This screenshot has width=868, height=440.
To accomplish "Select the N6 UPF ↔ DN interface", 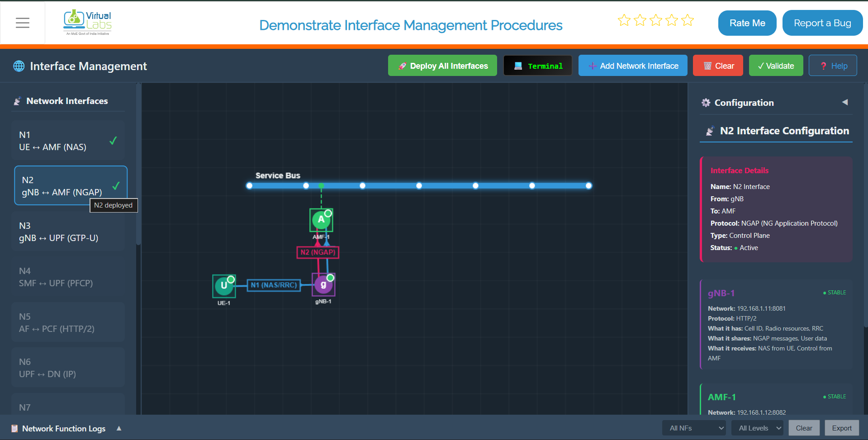I will click(68, 368).
